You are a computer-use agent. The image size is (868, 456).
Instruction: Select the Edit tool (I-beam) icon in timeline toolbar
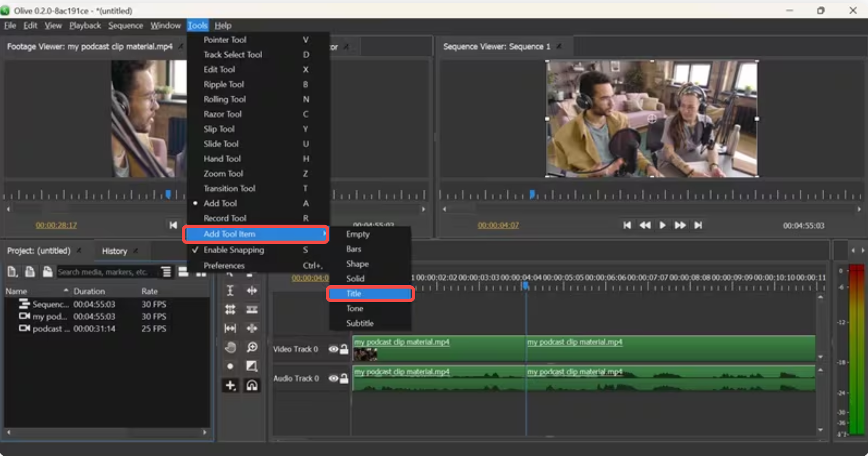231,290
